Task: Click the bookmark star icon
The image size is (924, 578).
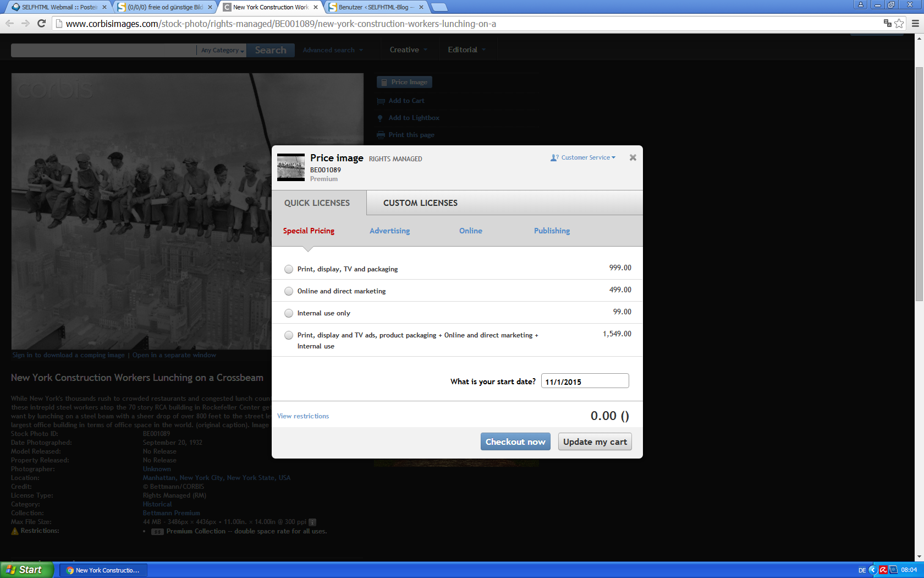Action: [899, 23]
